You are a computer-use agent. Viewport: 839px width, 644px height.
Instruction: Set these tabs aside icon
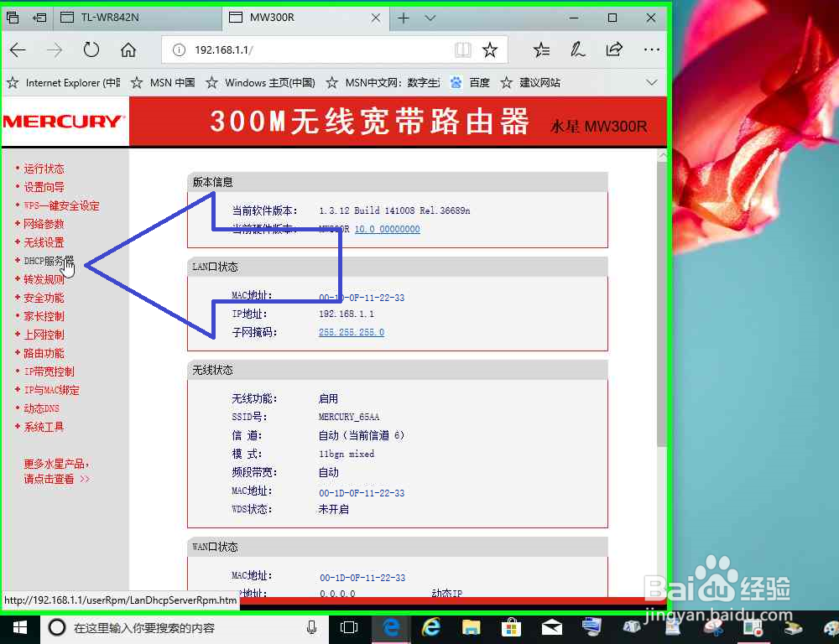pyautogui.click(x=39, y=18)
